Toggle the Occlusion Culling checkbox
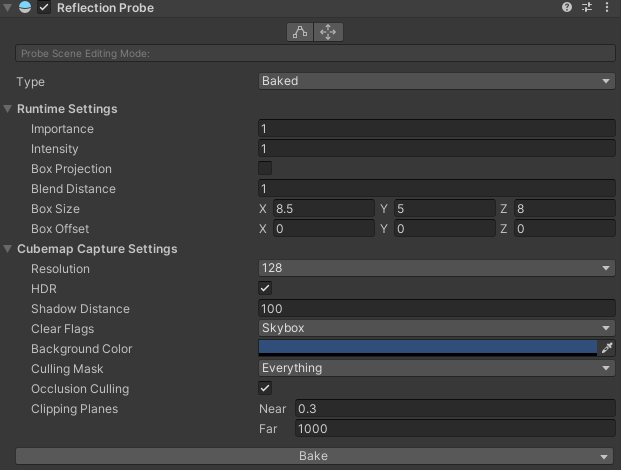Viewport: 621px width, 470px height. point(265,388)
